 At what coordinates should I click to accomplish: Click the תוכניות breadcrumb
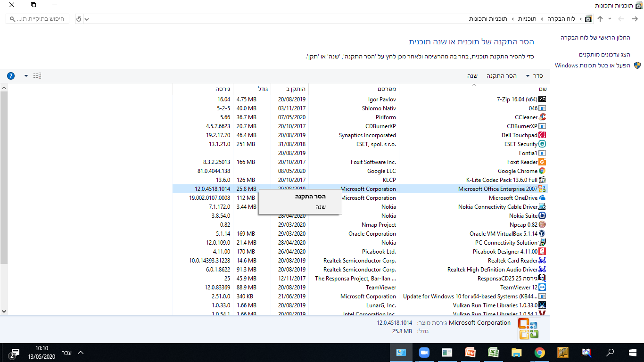coord(527,19)
